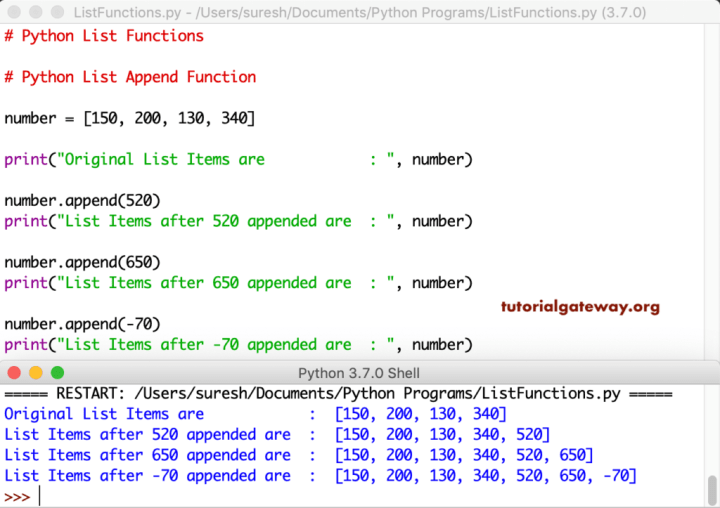Viewport: 720px width, 508px height.
Task: Click the 'number.append(-70)' code line
Action: 82,324
